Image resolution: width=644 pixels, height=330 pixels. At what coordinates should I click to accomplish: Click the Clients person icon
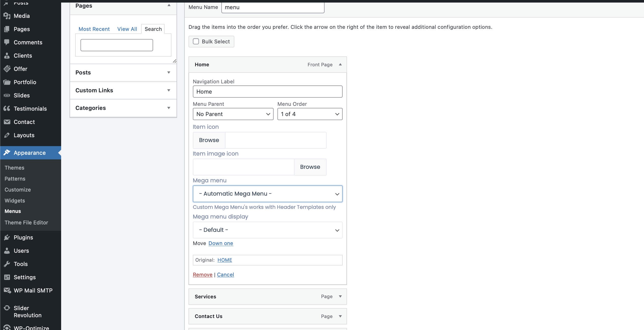[7, 56]
